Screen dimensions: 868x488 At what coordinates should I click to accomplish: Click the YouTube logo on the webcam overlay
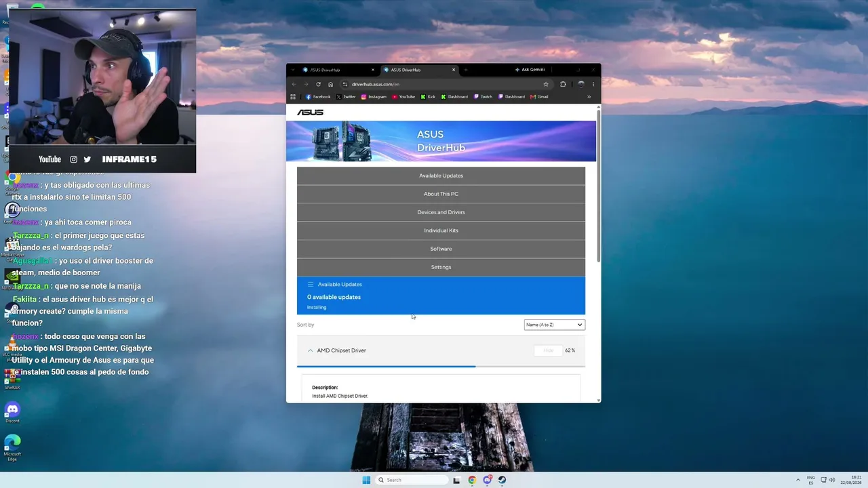coord(50,159)
